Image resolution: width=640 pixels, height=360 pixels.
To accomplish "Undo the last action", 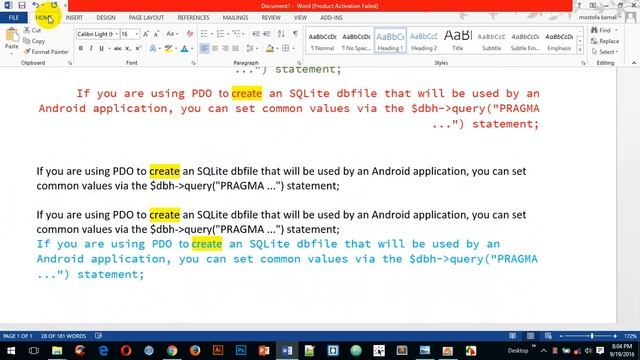I will pyautogui.click(x=36, y=5).
